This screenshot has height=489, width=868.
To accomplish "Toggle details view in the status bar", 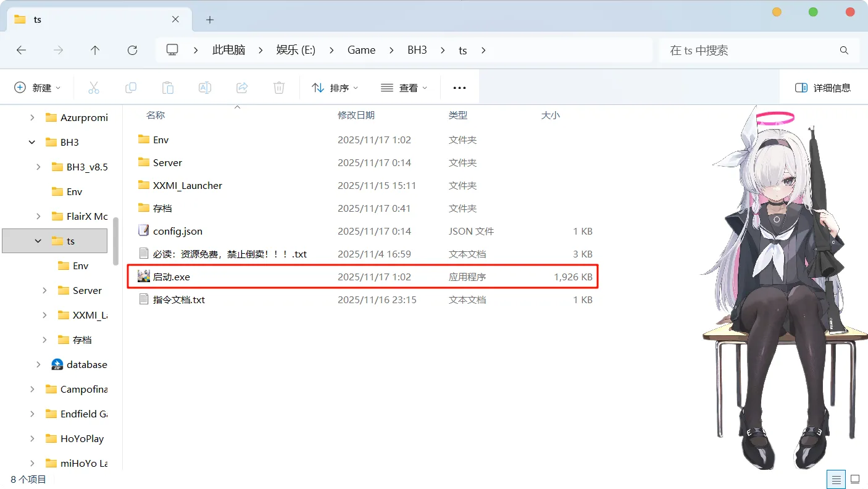I will pos(836,479).
